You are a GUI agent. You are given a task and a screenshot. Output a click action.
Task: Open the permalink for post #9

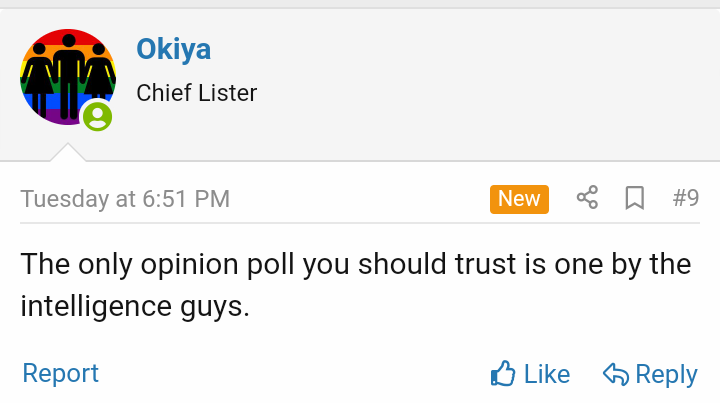[x=685, y=198]
